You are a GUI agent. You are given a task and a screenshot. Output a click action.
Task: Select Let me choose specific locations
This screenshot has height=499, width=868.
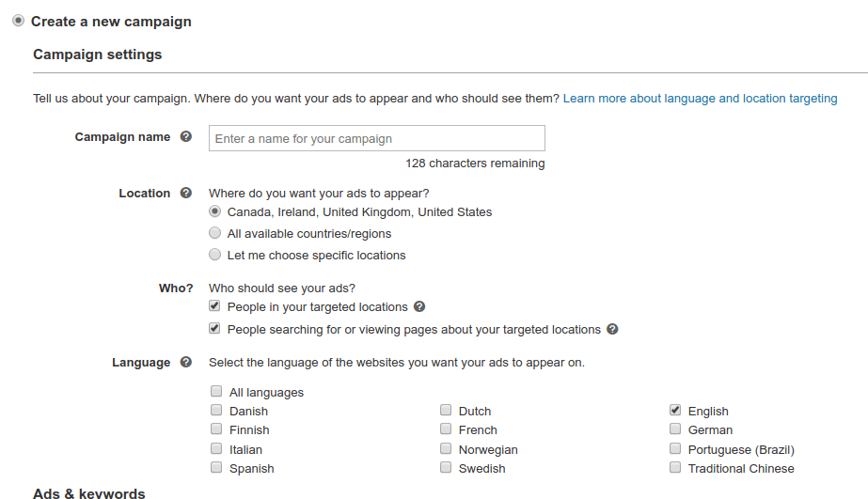214,255
